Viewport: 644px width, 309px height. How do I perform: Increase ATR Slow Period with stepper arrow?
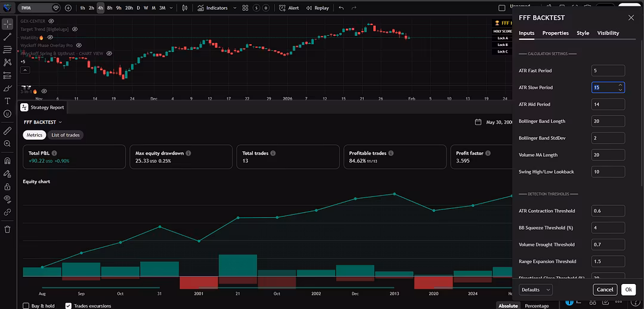pyautogui.click(x=620, y=85)
